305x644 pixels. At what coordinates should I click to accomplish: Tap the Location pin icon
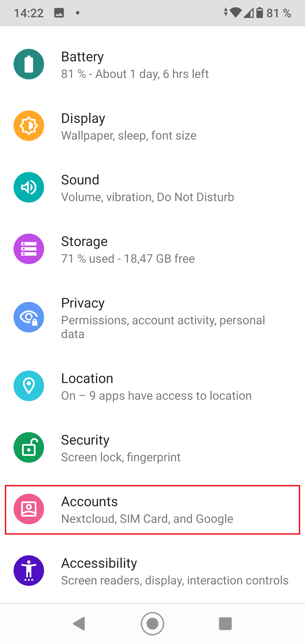coord(29,386)
